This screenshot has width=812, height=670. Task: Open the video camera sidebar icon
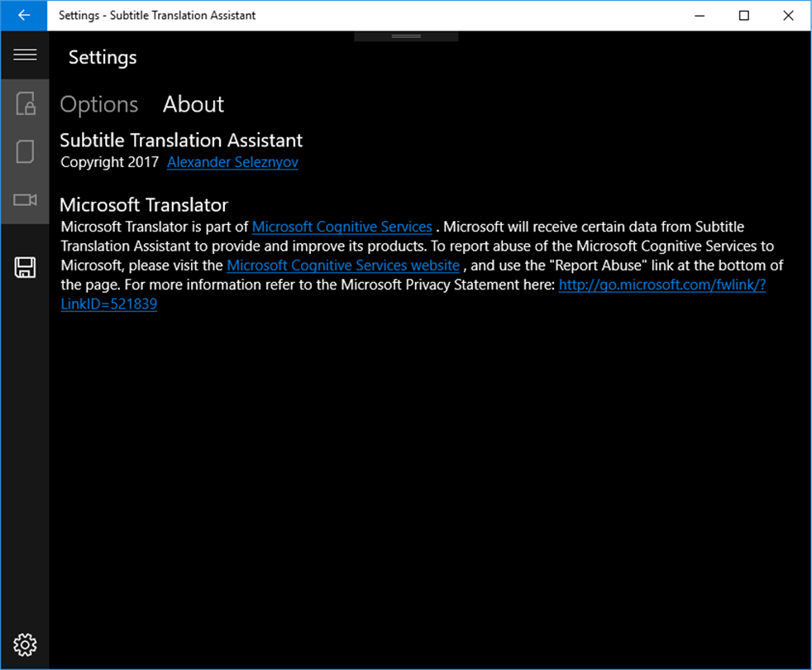25,200
